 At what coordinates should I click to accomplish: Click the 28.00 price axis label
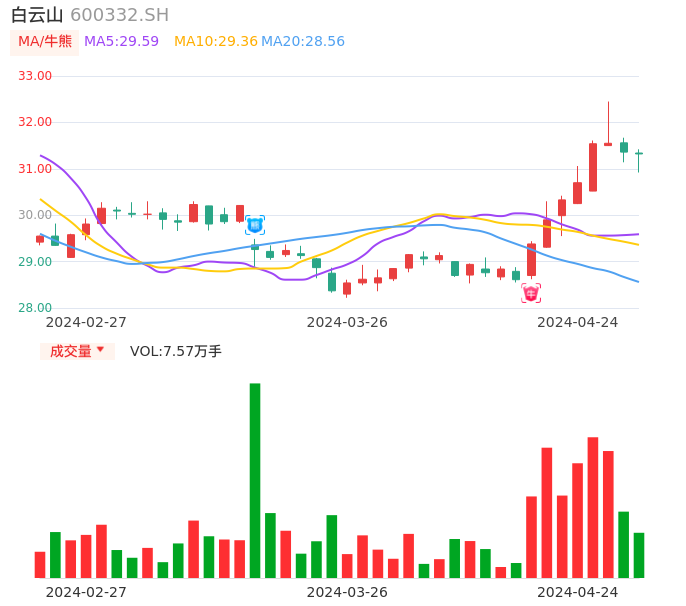pos(35,308)
